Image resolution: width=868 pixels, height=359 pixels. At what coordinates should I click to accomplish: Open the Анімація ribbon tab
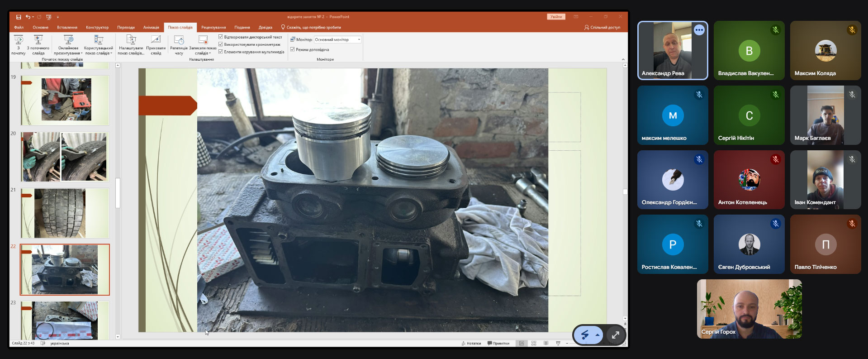click(151, 28)
